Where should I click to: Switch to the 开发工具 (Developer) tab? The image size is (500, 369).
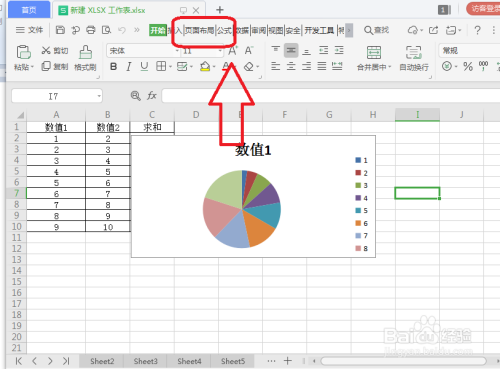click(319, 30)
